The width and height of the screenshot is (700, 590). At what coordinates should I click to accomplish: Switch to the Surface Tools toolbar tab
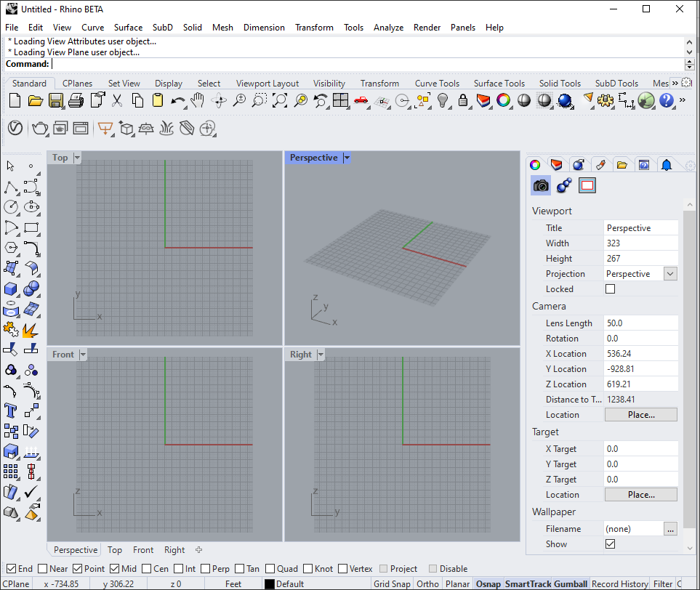[x=499, y=84]
